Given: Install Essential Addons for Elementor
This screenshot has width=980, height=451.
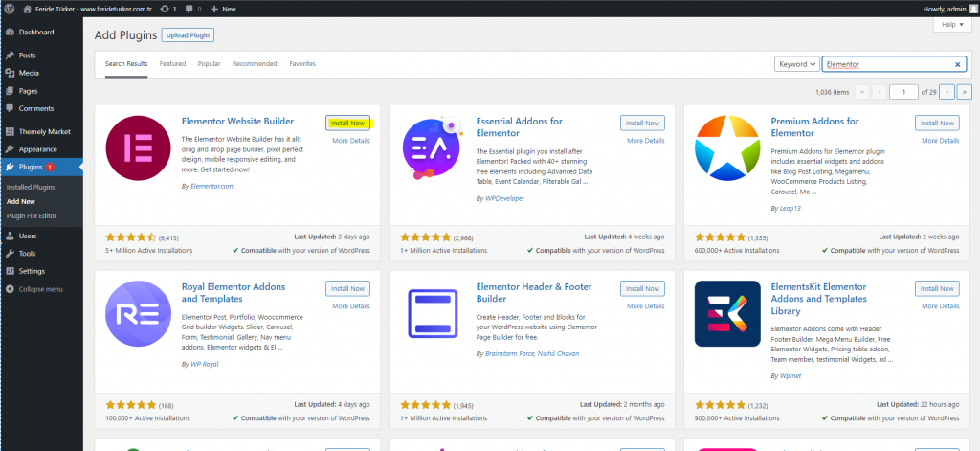Looking at the screenshot, I should pyautogui.click(x=642, y=124).
